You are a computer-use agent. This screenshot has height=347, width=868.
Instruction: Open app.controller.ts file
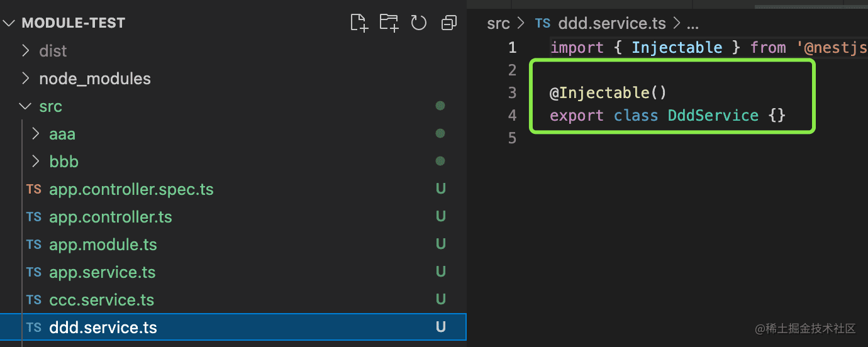111,217
